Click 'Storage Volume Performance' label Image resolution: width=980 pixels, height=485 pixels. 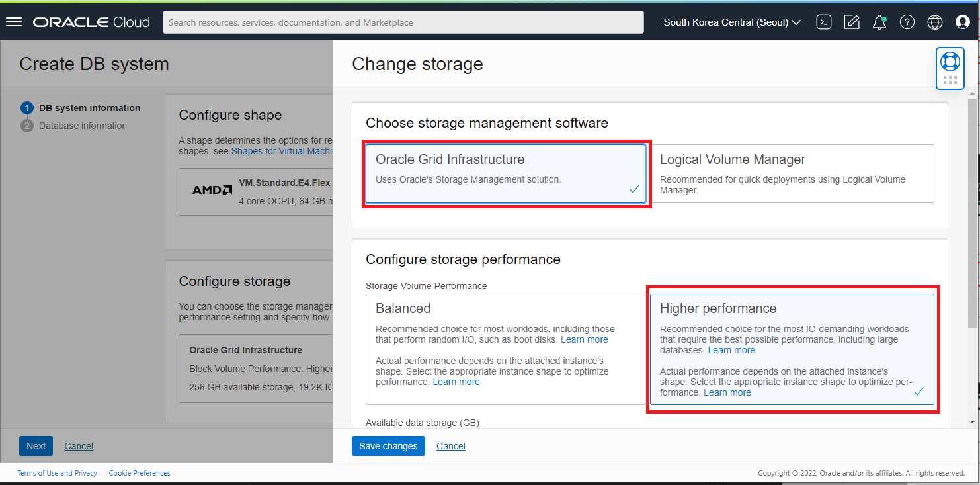[x=426, y=286]
